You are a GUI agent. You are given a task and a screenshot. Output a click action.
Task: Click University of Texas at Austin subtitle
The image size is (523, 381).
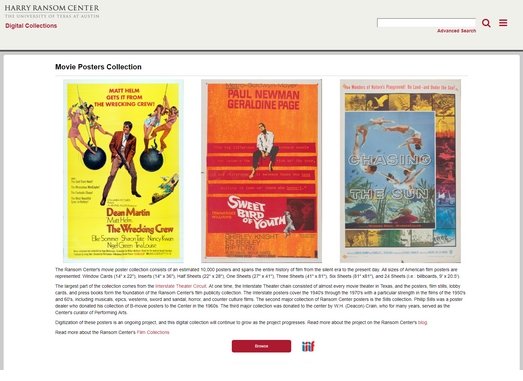pos(52,16)
